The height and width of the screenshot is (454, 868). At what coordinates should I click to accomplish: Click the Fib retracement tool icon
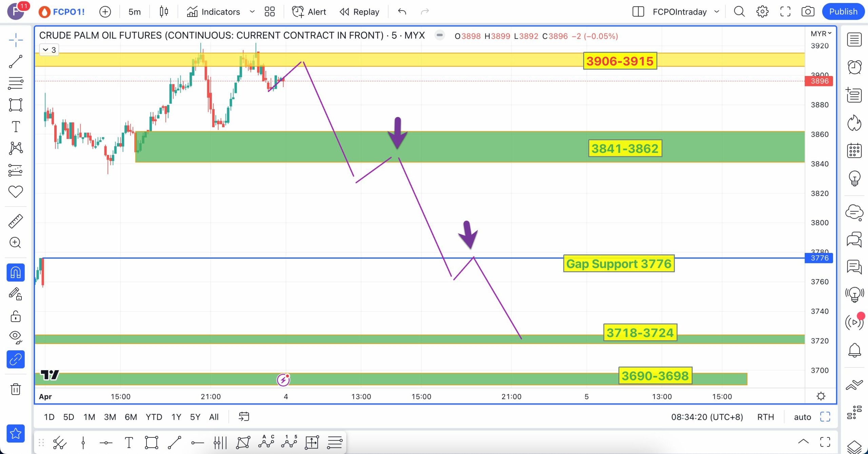click(16, 83)
